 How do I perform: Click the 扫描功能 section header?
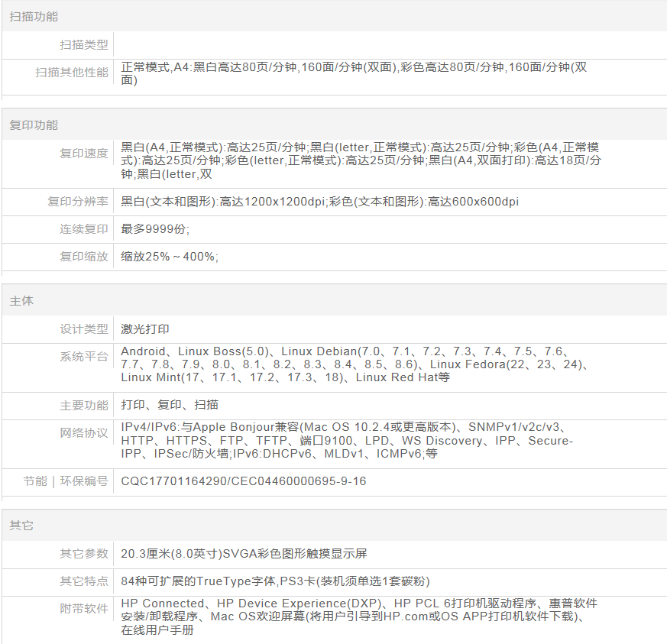pos(33,16)
